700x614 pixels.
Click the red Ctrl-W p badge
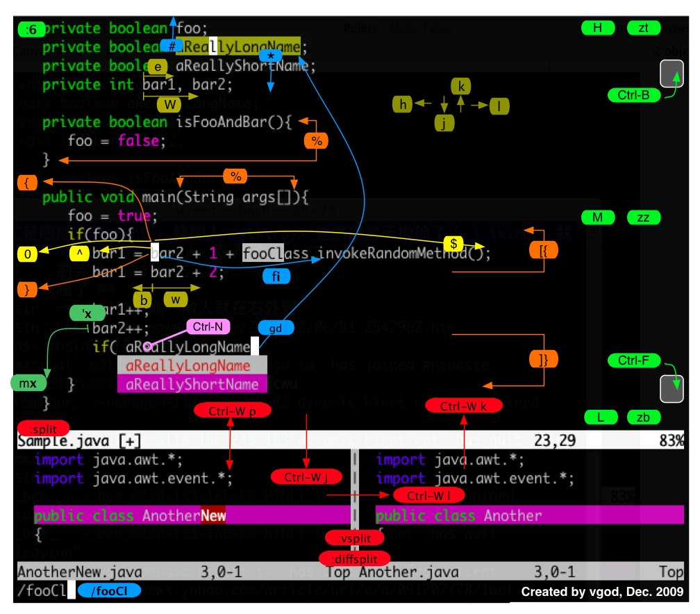point(233,410)
